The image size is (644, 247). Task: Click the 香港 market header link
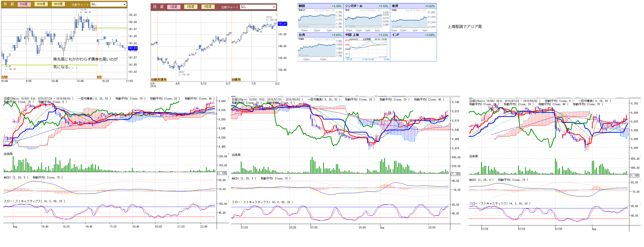pos(395,6)
